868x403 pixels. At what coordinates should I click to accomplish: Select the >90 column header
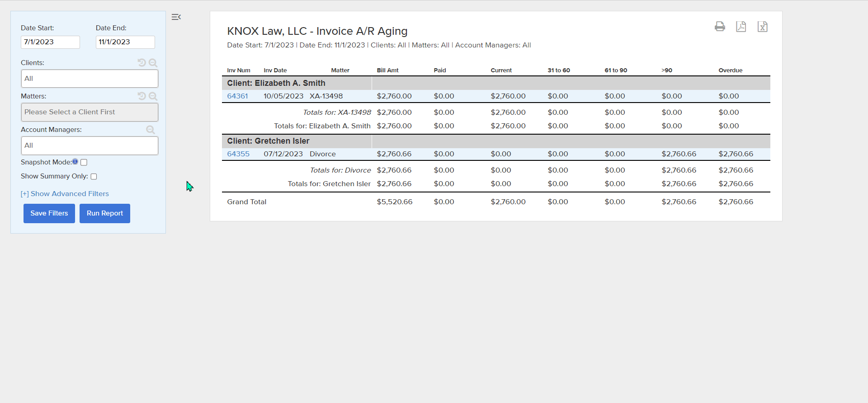pyautogui.click(x=667, y=70)
